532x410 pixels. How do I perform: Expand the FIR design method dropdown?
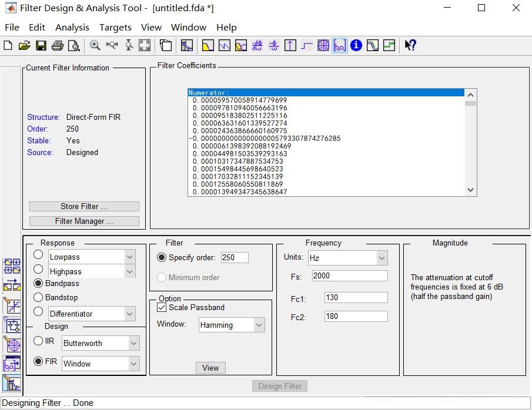tap(133, 364)
